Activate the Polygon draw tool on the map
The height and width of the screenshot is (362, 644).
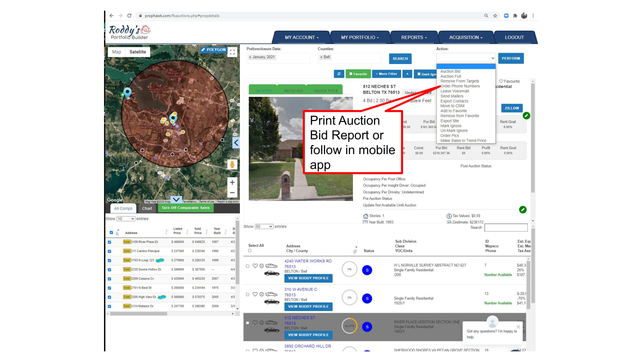[x=213, y=50]
